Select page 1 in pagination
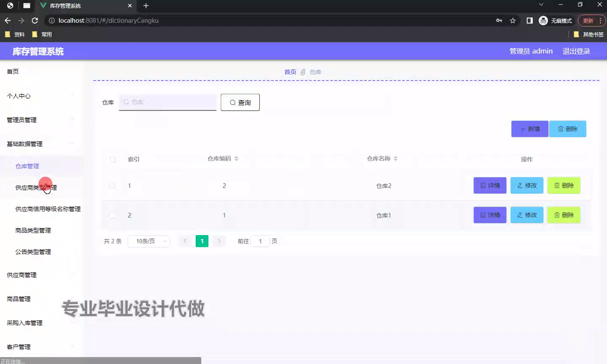607x364 pixels. tap(202, 241)
